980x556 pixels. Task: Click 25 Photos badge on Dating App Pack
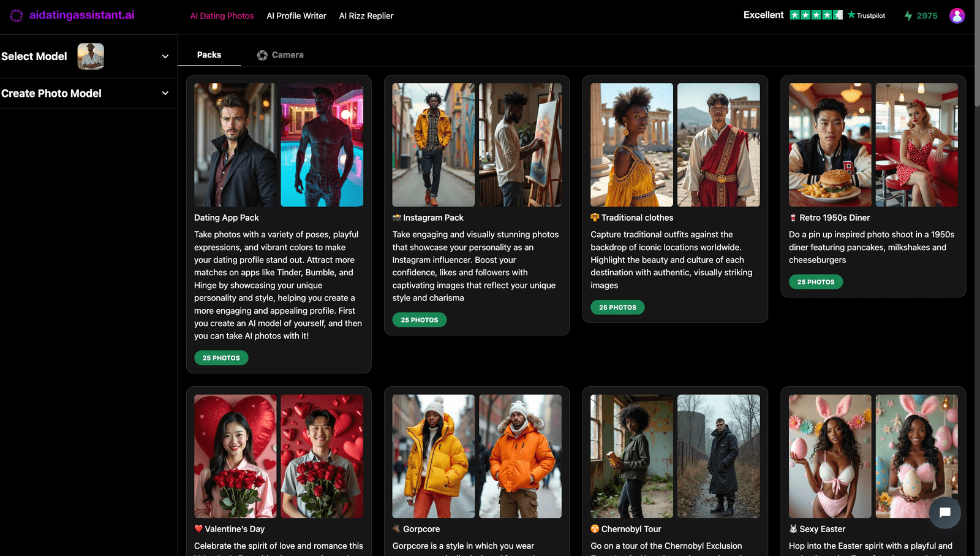(x=221, y=358)
